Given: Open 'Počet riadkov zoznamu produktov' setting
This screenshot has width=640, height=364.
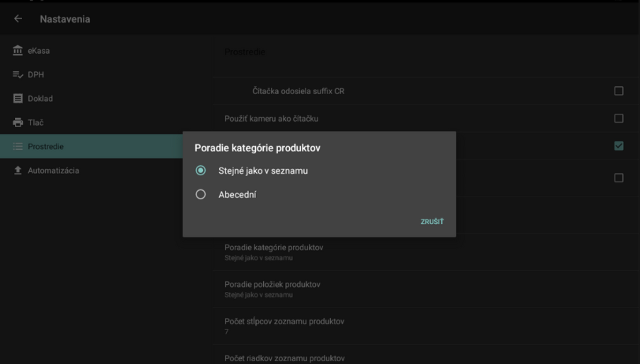Looking at the screenshot, I should 284,358.
